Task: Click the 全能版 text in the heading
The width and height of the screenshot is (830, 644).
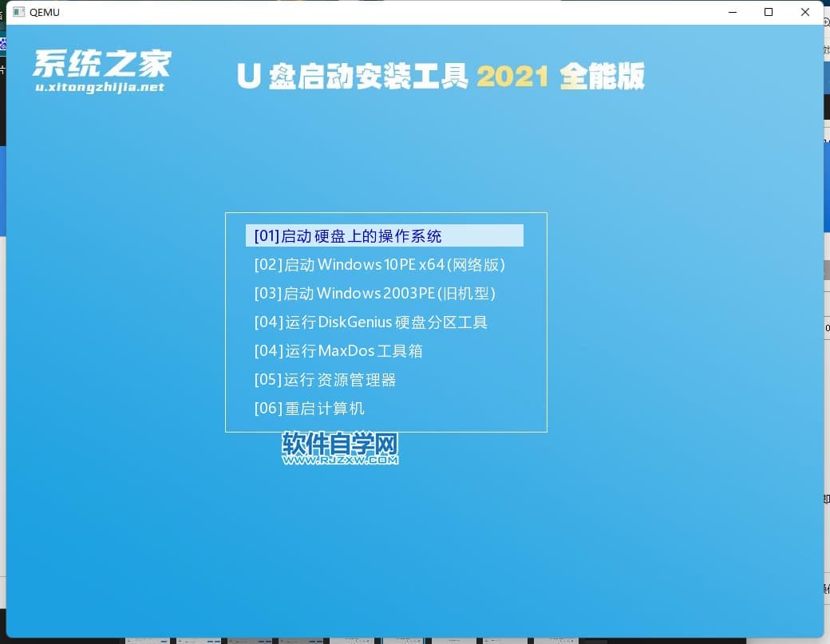Action: click(602, 77)
